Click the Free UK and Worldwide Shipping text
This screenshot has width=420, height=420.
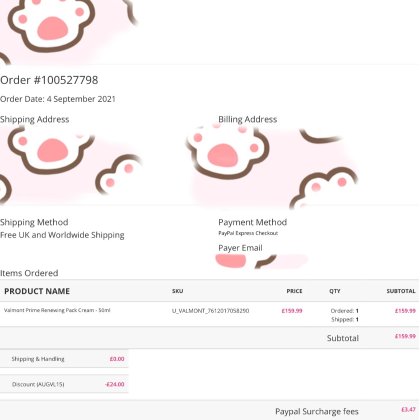(62, 235)
